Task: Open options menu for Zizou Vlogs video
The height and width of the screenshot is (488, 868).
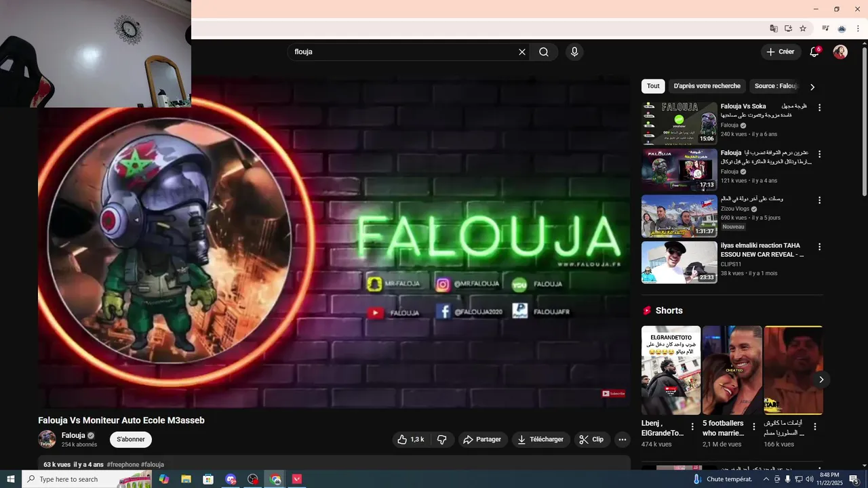Action: pos(819,201)
